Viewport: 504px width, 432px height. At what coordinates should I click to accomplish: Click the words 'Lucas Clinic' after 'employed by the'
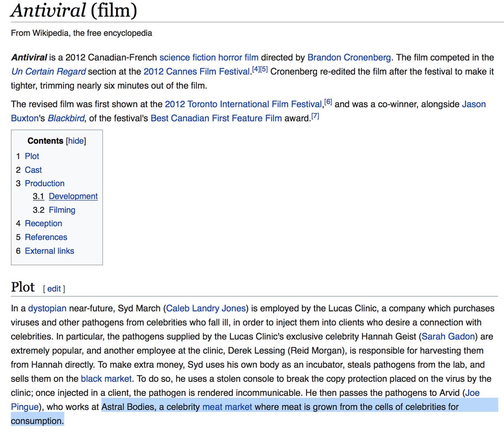tap(352, 308)
